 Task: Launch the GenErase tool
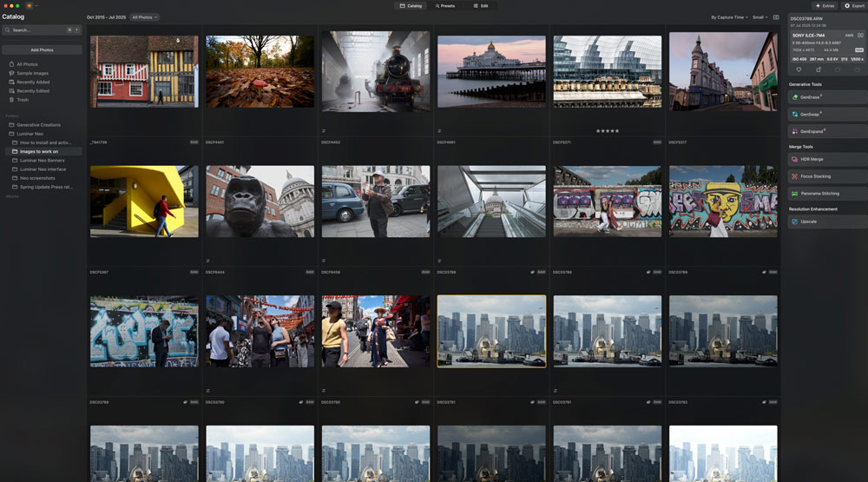(827, 97)
